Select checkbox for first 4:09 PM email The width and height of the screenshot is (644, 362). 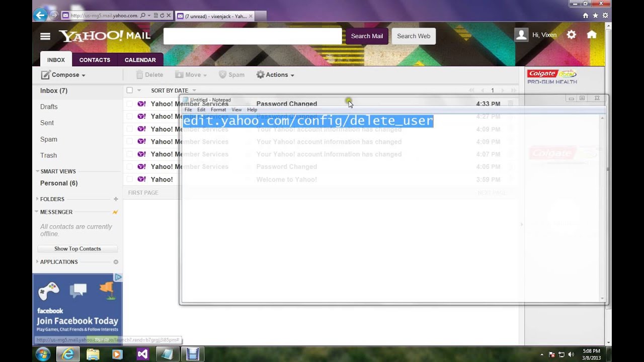coord(129,129)
